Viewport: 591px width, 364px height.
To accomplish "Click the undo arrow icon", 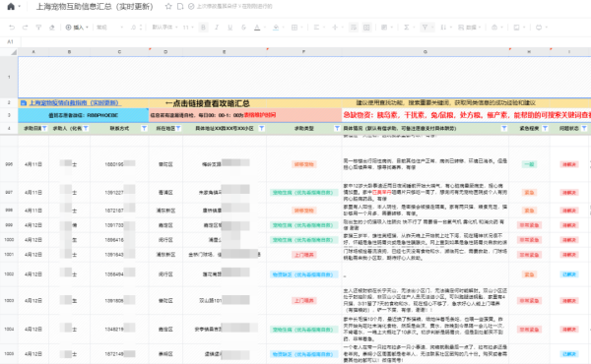I will [x=12, y=28].
